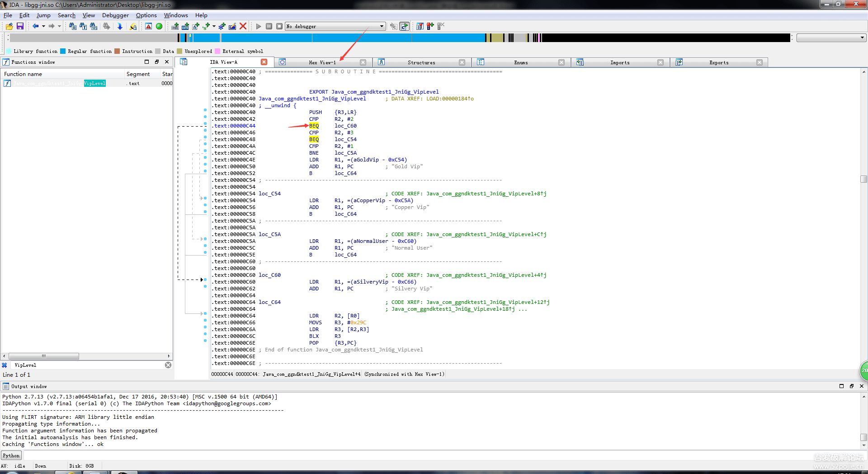Close the Functions window panel
The image size is (868, 474).
coord(167,62)
